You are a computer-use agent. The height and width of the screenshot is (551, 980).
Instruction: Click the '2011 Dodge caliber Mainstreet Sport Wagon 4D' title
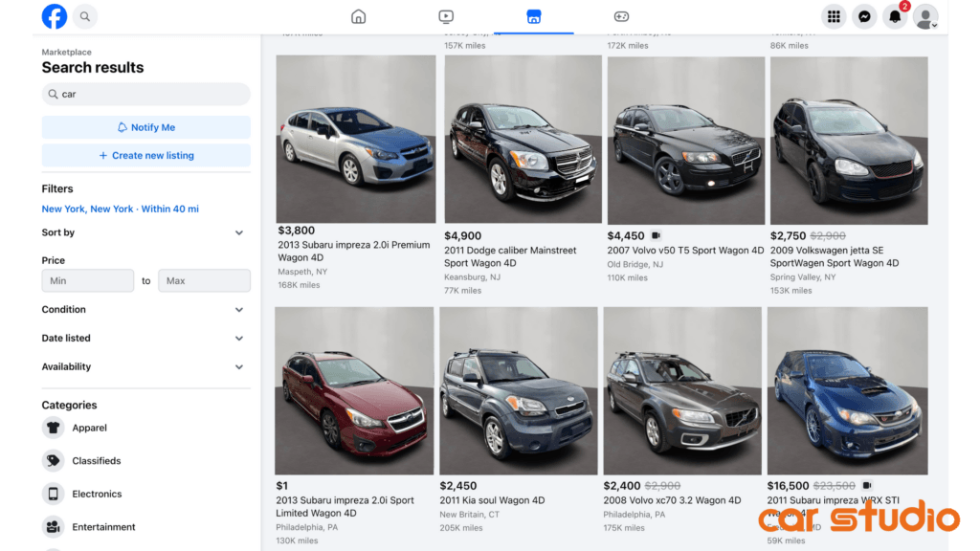(x=510, y=256)
